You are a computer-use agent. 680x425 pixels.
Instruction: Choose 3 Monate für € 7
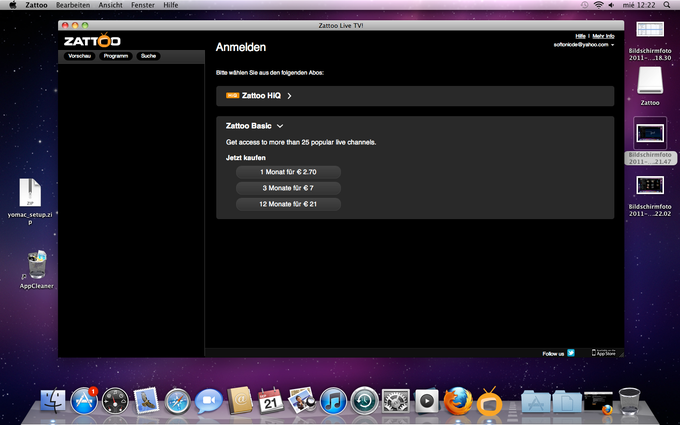(288, 188)
